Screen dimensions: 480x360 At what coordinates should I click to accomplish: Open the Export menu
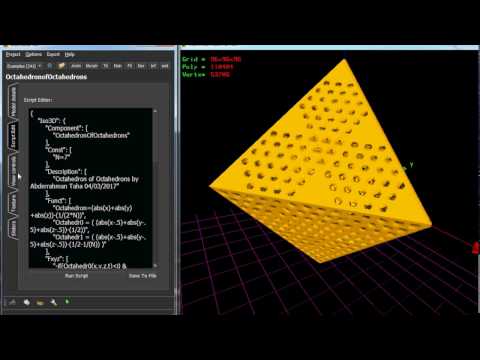click(53, 54)
